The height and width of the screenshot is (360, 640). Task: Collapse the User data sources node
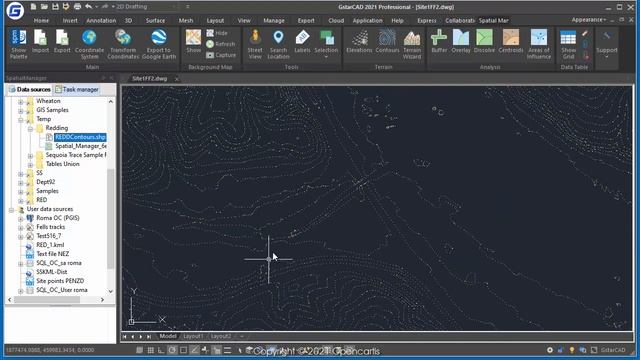click(11, 209)
